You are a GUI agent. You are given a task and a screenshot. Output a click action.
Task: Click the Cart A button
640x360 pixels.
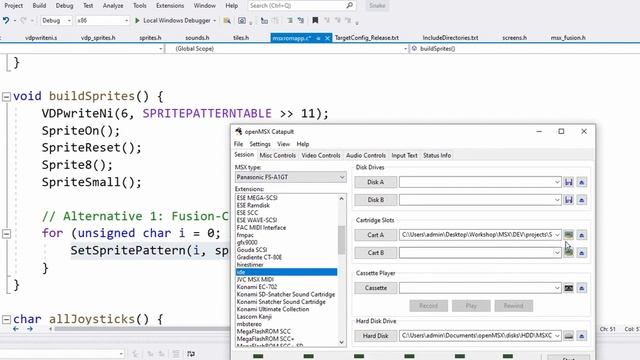376,235
